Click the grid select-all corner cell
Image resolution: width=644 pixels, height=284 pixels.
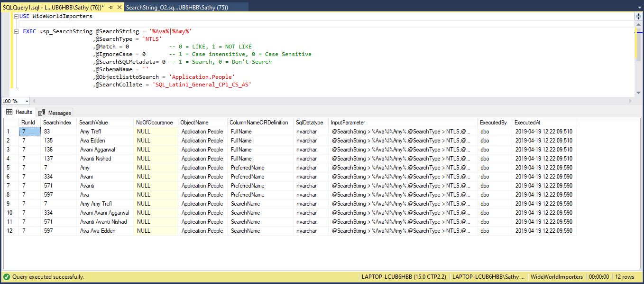click(x=11, y=123)
